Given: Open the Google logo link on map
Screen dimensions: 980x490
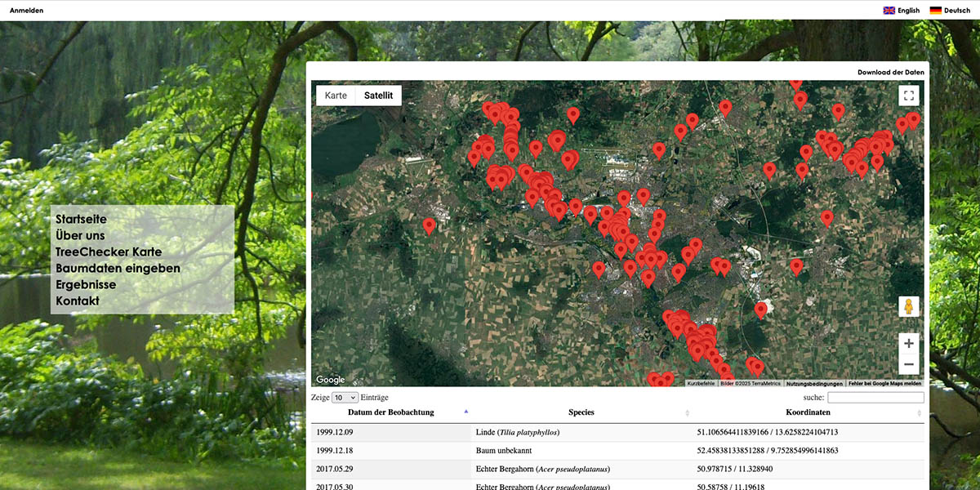Looking at the screenshot, I should [x=331, y=380].
